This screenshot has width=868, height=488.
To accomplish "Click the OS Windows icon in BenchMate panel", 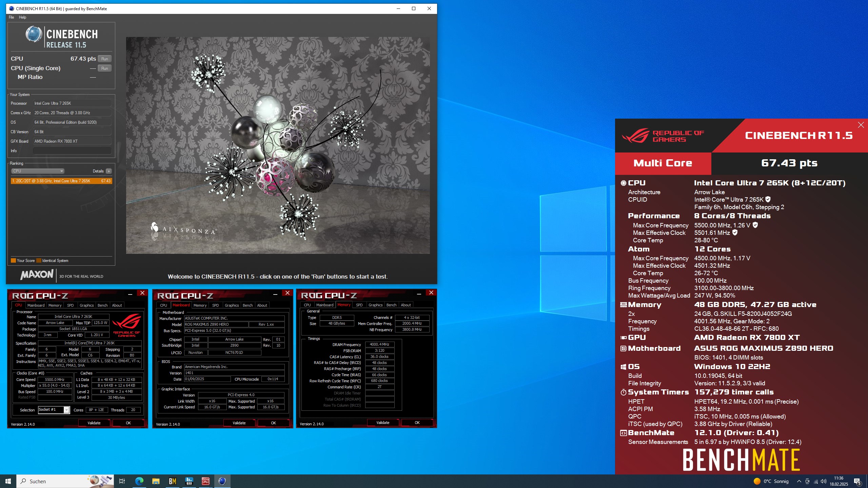I will click(623, 367).
